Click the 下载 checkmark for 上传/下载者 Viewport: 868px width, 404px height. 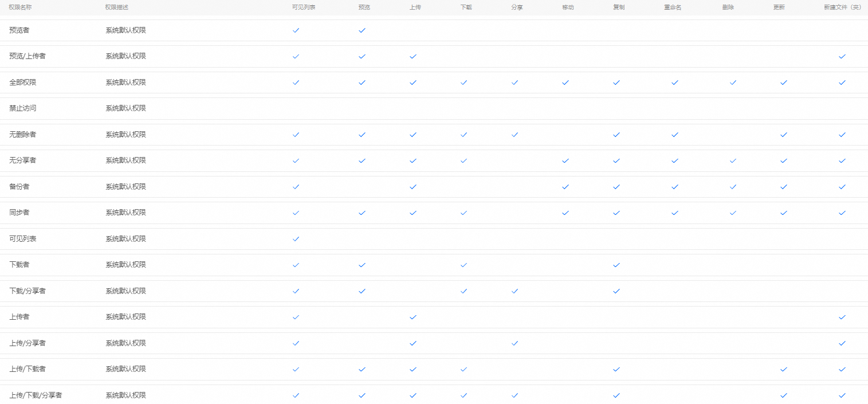tap(464, 369)
